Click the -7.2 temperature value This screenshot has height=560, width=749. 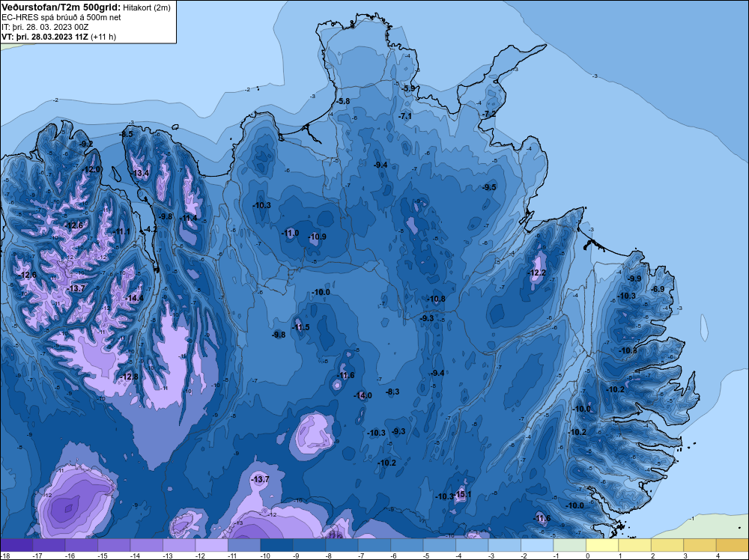(x=488, y=115)
